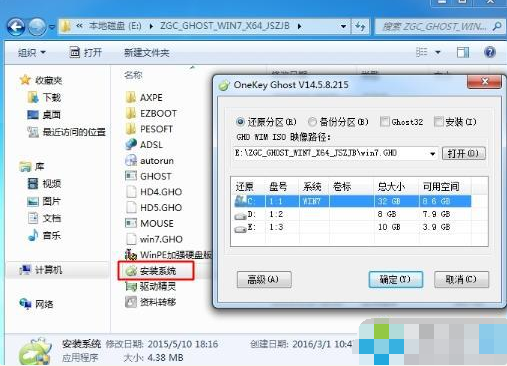Viewport: 507px width, 366px height.
Task: Open 最近访问的位置 in the navigation pane
Action: (x=67, y=132)
